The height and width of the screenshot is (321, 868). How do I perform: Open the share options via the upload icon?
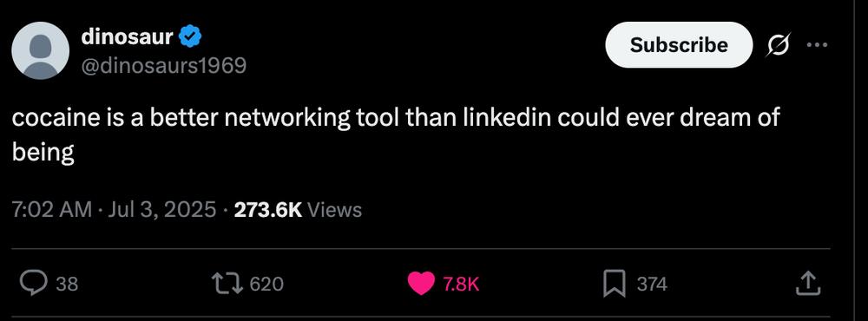click(808, 283)
